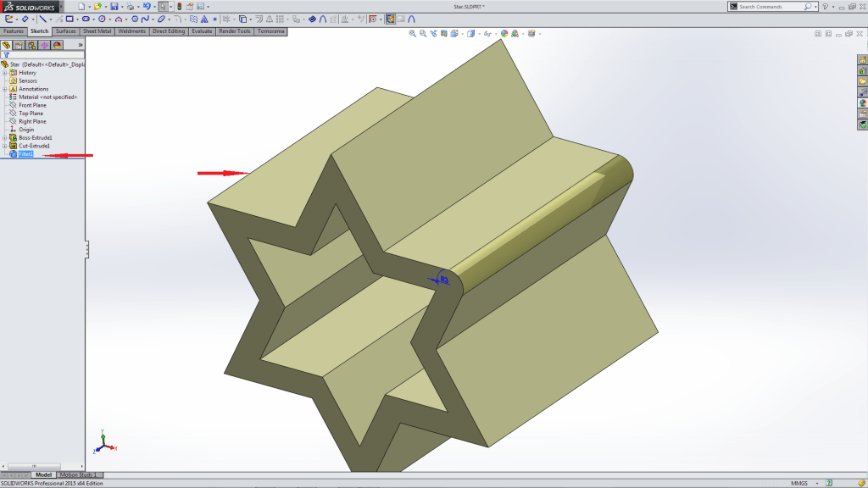Screen dimensions: 868x488
Task: Select the Fillet1 feature in the tree
Action: [x=25, y=155]
